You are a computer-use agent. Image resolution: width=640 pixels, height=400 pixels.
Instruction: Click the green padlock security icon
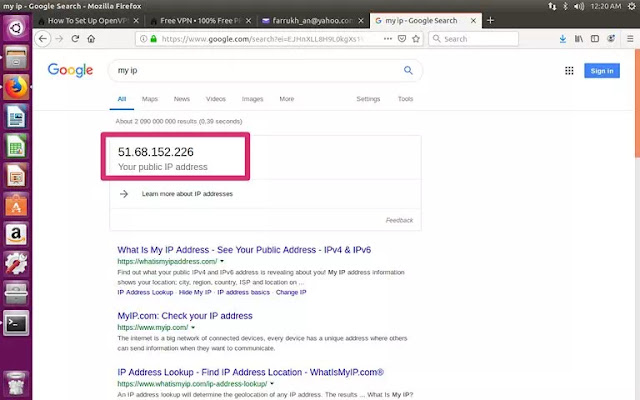point(153,39)
